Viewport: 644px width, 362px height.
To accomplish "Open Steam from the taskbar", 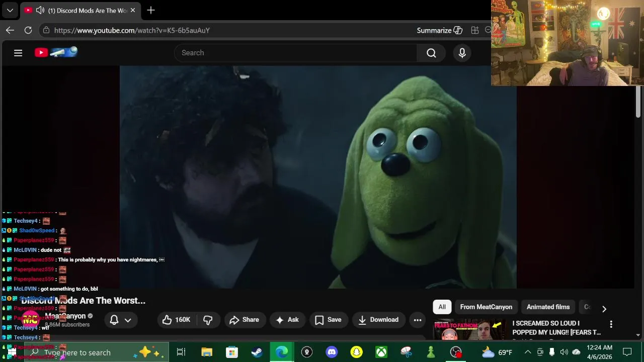I will tap(257, 352).
